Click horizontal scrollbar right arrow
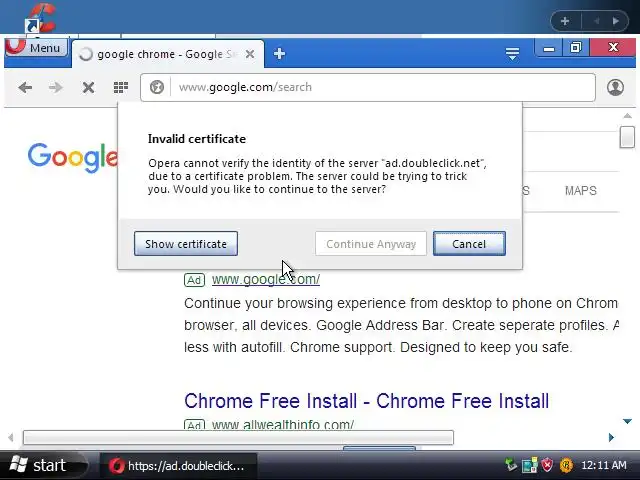Viewport: 640px width, 480px height. 611,438
